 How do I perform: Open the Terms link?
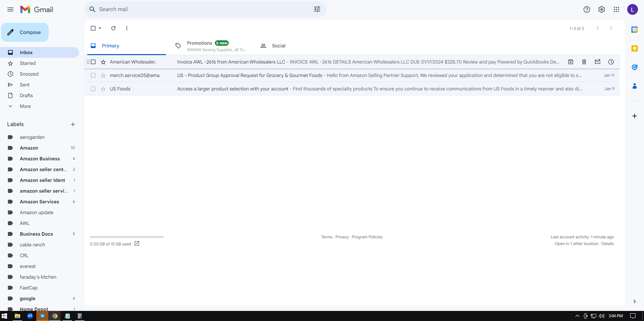pyautogui.click(x=327, y=237)
